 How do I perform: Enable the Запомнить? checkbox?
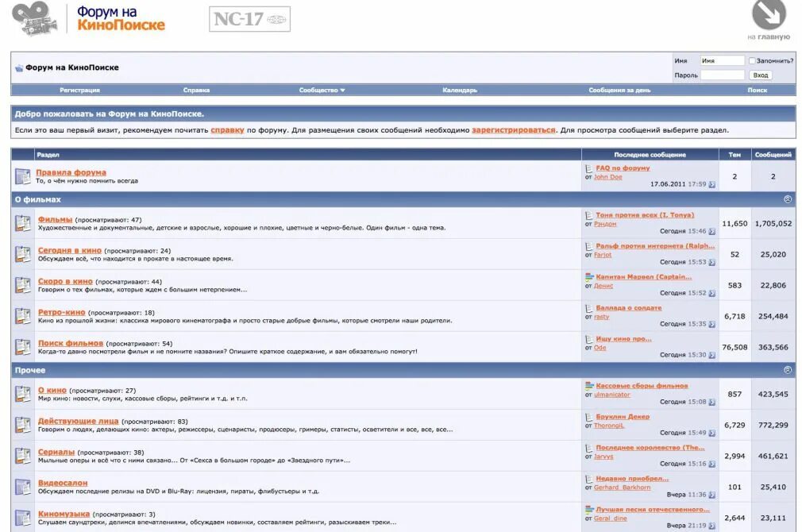coord(752,61)
